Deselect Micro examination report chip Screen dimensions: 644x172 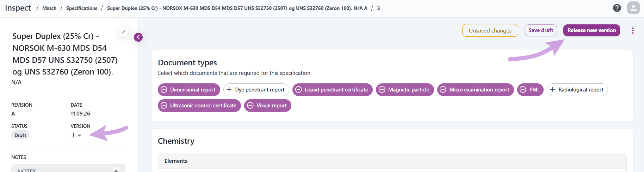pos(475,90)
